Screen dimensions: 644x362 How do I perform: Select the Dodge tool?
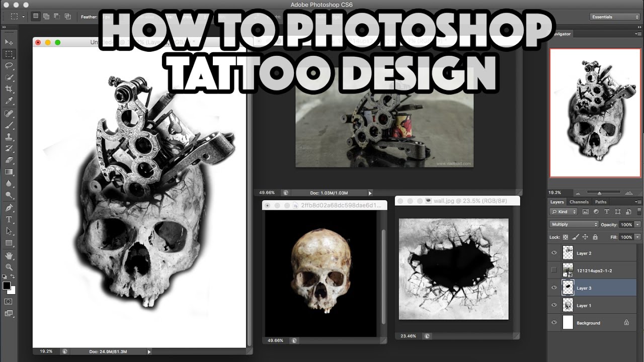(x=9, y=196)
